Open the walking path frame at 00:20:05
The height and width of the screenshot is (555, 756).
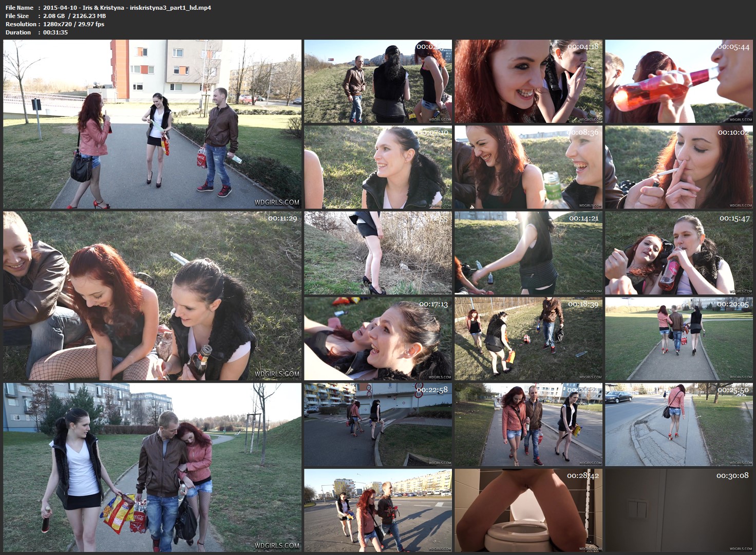click(679, 339)
